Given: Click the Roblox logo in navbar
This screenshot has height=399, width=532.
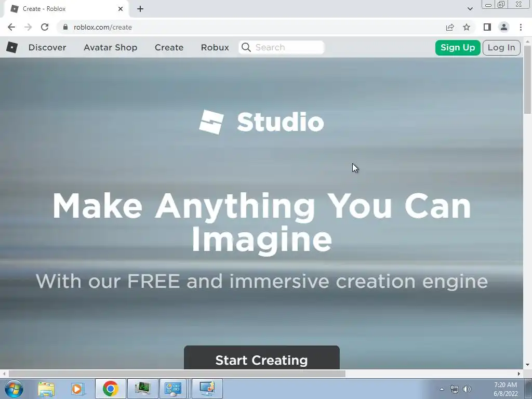Looking at the screenshot, I should pos(12,47).
